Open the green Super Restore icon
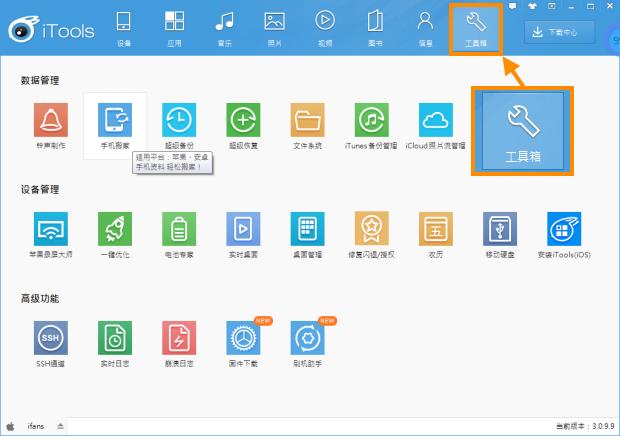620x436 pixels. pyautogui.click(x=243, y=120)
